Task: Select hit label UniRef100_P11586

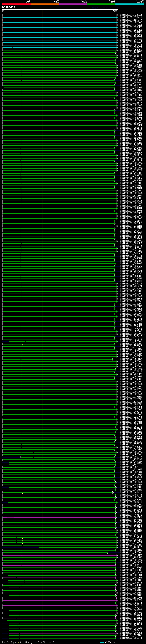Action: tap(131, 183)
